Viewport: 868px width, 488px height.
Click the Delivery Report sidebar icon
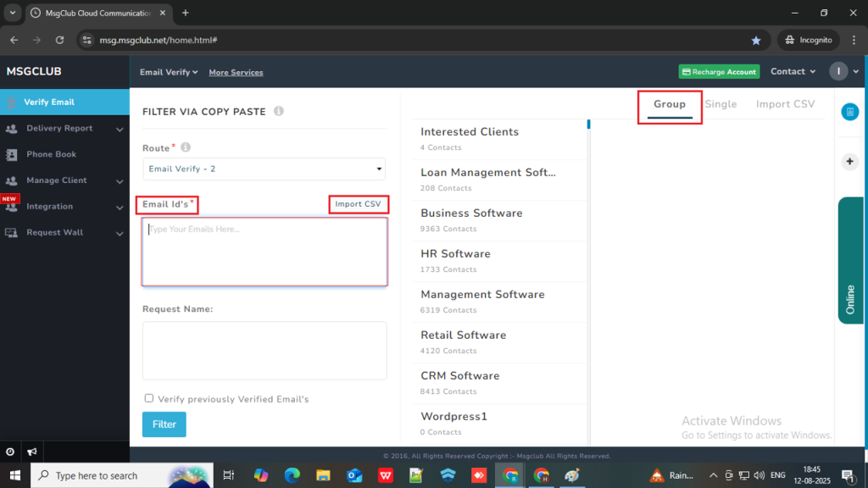pos(11,129)
